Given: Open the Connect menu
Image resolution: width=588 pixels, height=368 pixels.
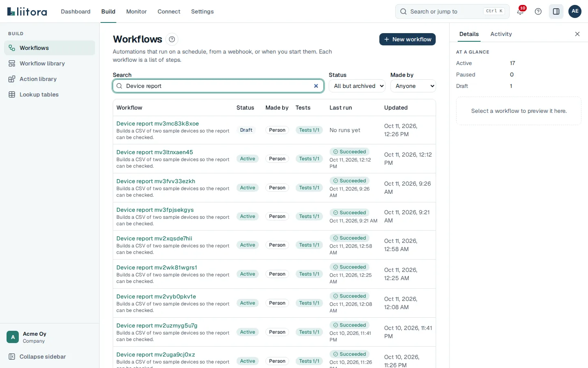Looking at the screenshot, I should (x=169, y=11).
